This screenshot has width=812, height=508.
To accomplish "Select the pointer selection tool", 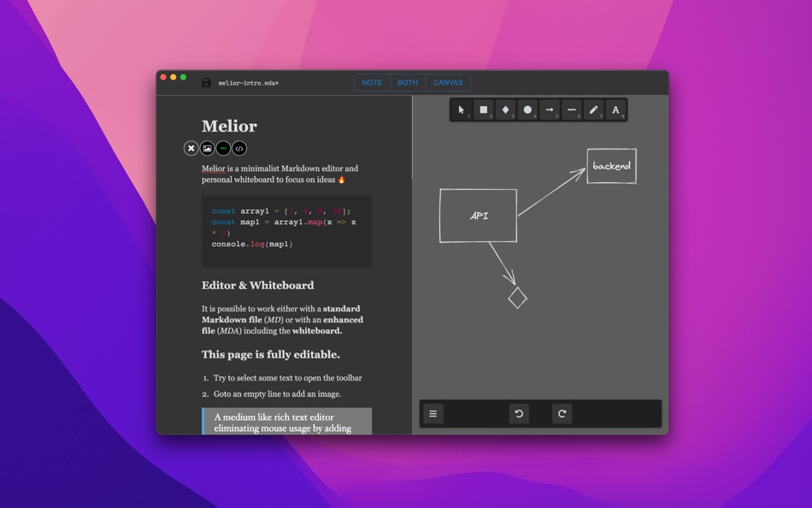I will point(461,109).
